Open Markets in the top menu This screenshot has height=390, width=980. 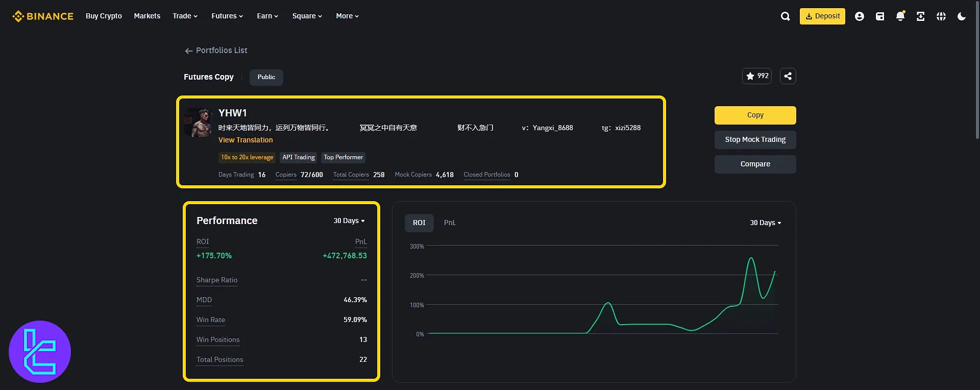147,16
